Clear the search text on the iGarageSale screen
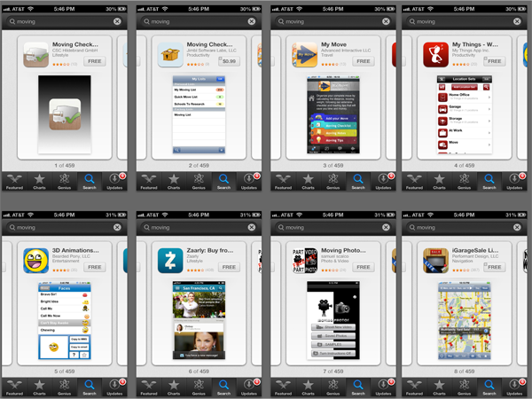Viewport: 532px width, 399px height. click(x=517, y=227)
